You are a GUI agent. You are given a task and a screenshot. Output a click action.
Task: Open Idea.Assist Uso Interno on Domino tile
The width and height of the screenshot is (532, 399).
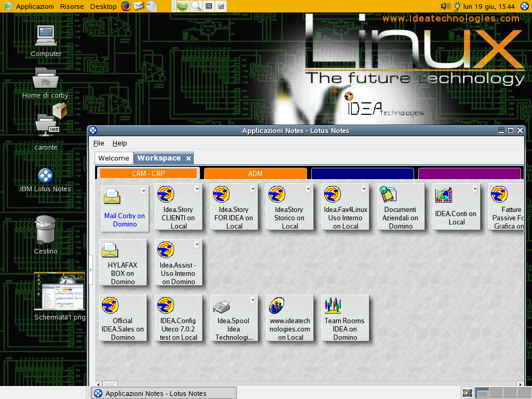pos(179,263)
